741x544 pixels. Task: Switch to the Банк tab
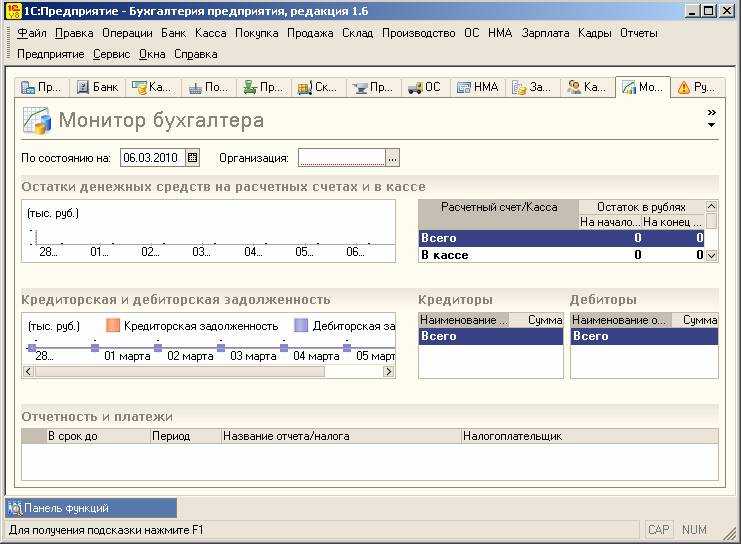[97, 87]
